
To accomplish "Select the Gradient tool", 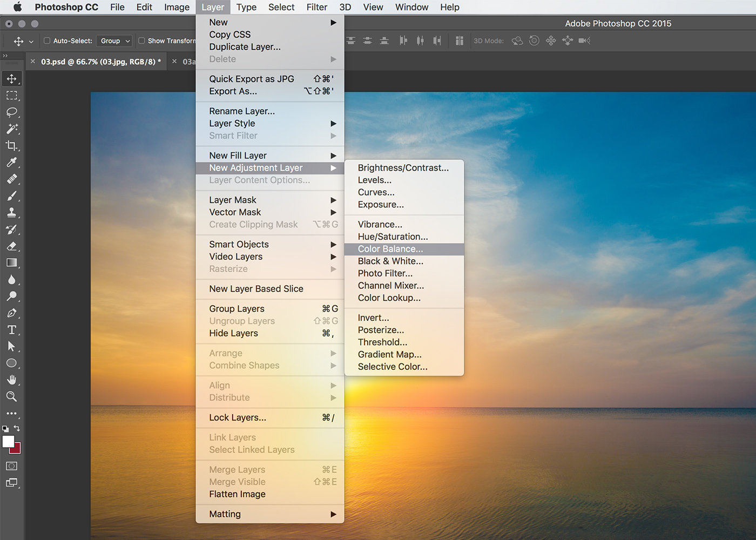I will [x=12, y=263].
